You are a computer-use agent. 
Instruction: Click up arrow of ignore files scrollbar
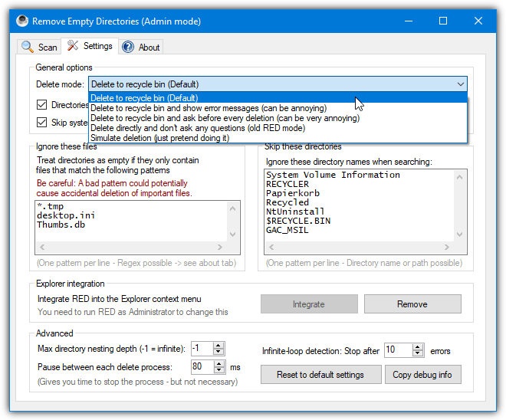pos(232,208)
